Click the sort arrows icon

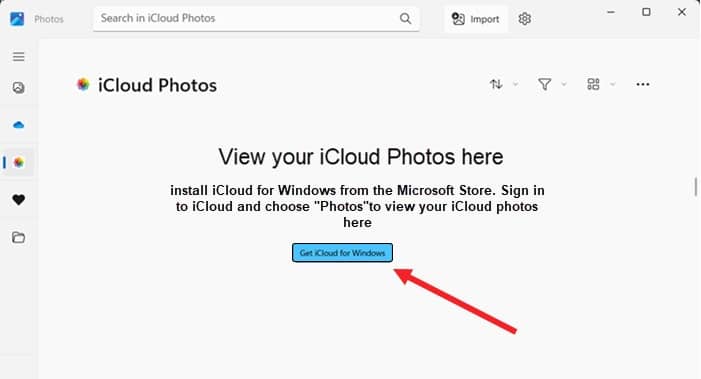(496, 84)
